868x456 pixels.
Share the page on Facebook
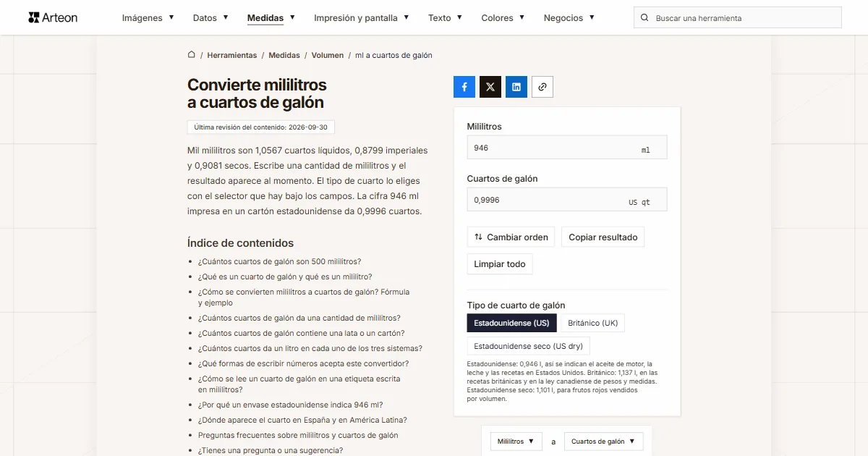coord(464,87)
